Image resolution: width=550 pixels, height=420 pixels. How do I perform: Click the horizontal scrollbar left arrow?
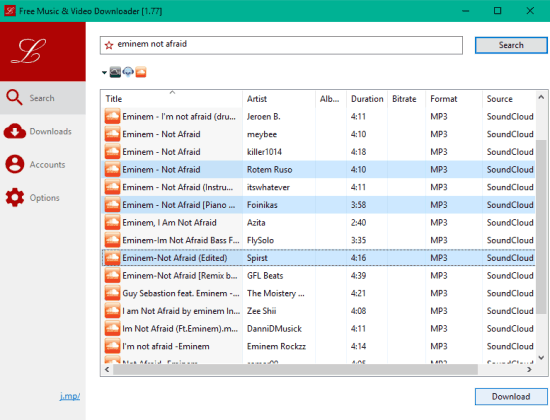(107, 369)
